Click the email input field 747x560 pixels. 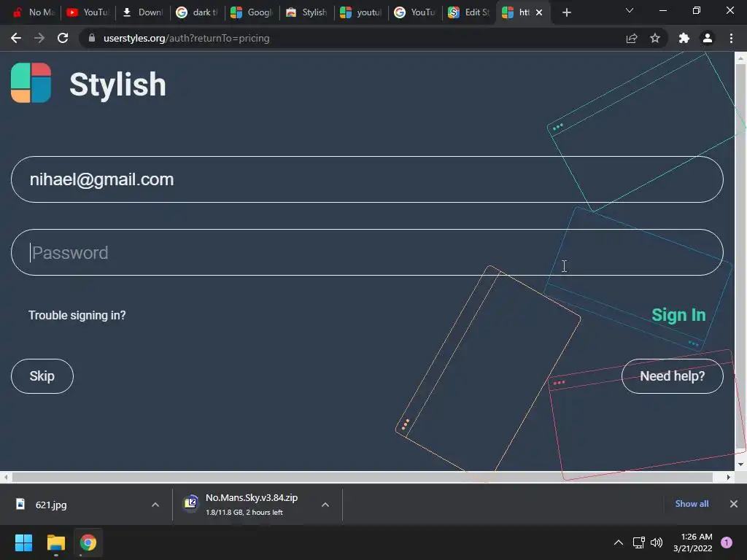[367, 179]
